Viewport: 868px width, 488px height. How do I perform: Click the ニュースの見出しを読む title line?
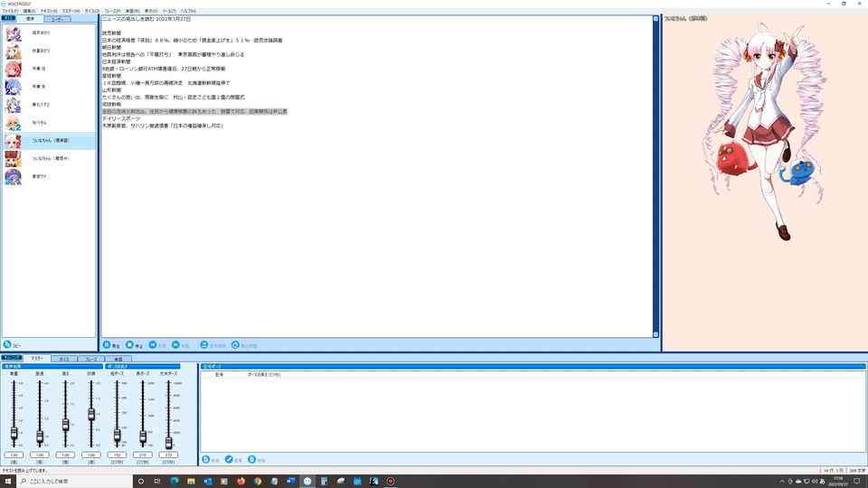click(x=146, y=19)
